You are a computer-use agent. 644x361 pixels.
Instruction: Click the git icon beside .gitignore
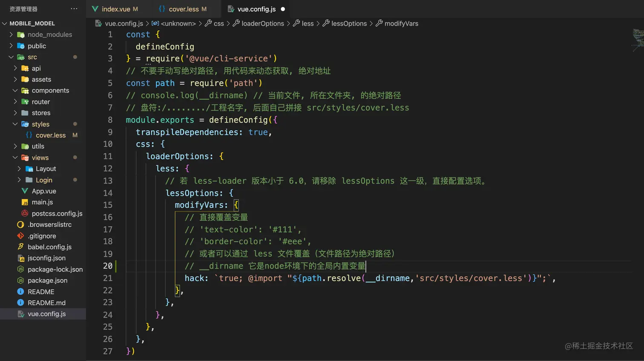click(20, 236)
